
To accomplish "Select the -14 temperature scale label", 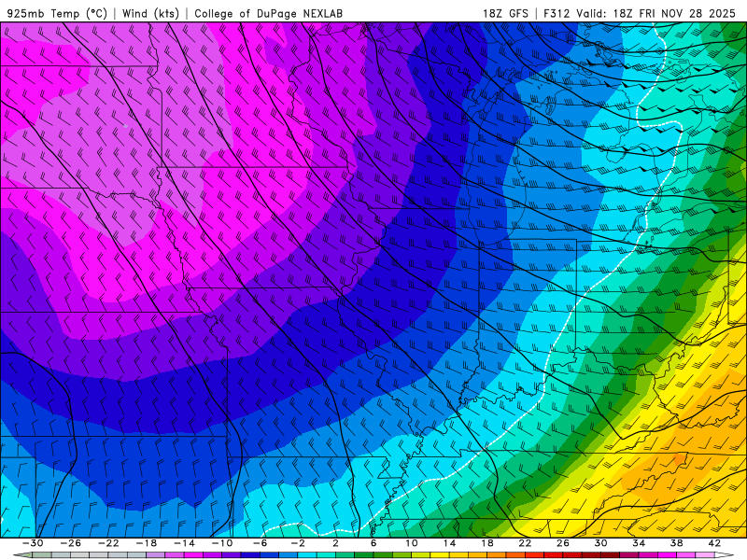I will click(184, 543).
